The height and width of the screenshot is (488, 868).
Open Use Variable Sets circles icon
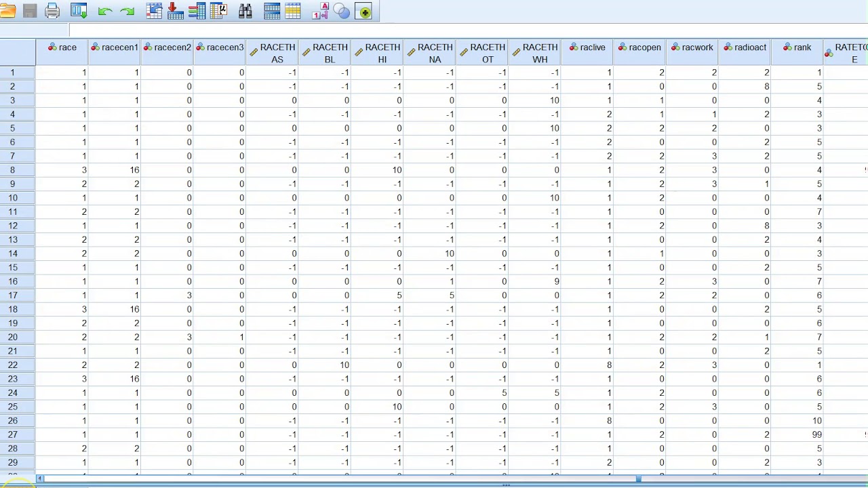[x=342, y=11]
